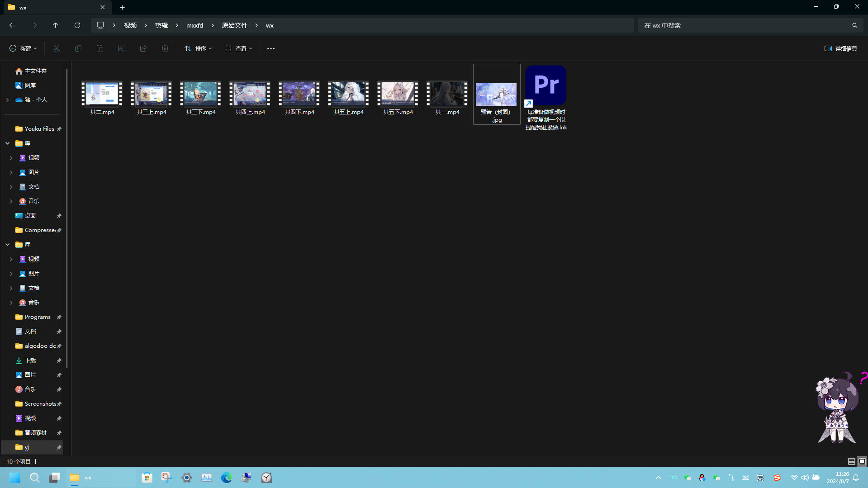Click the Sogou input S tray icon
Screen dimensions: 868x488
tap(777, 478)
